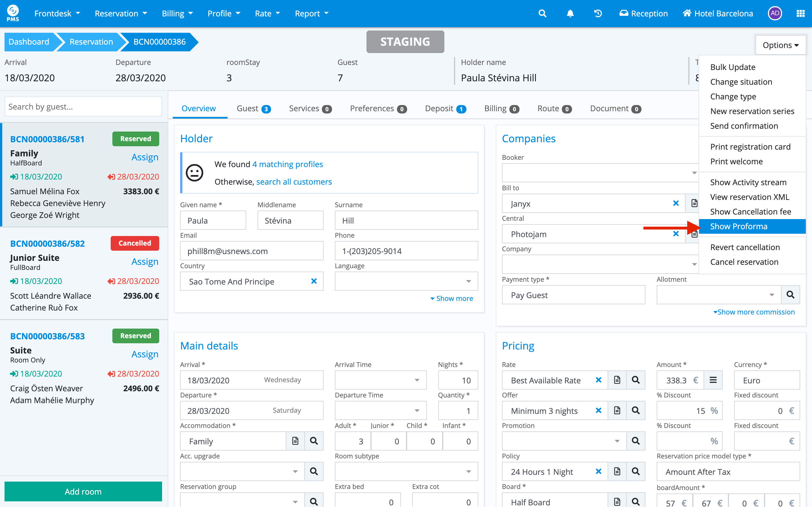Open the apps grid icon
812x507 pixels.
pyautogui.click(x=800, y=14)
